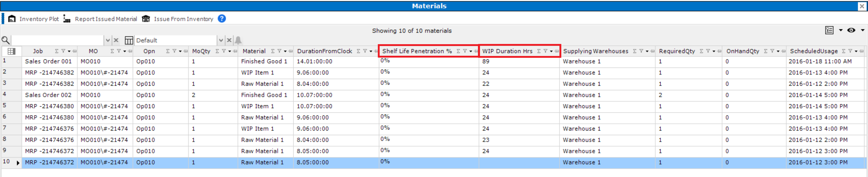Clear the search box with X

[116, 40]
